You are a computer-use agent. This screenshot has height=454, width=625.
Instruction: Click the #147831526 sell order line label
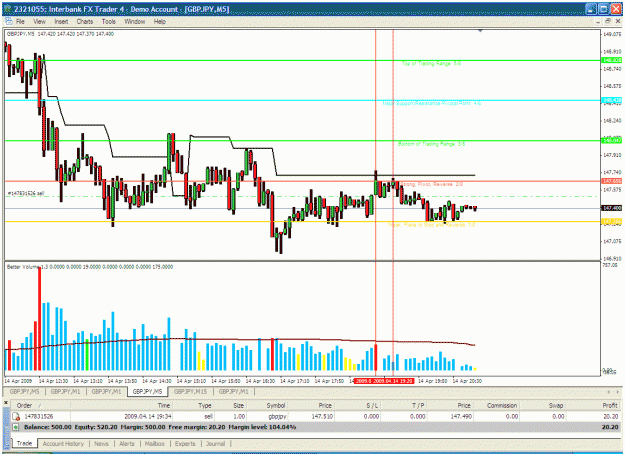click(x=26, y=193)
